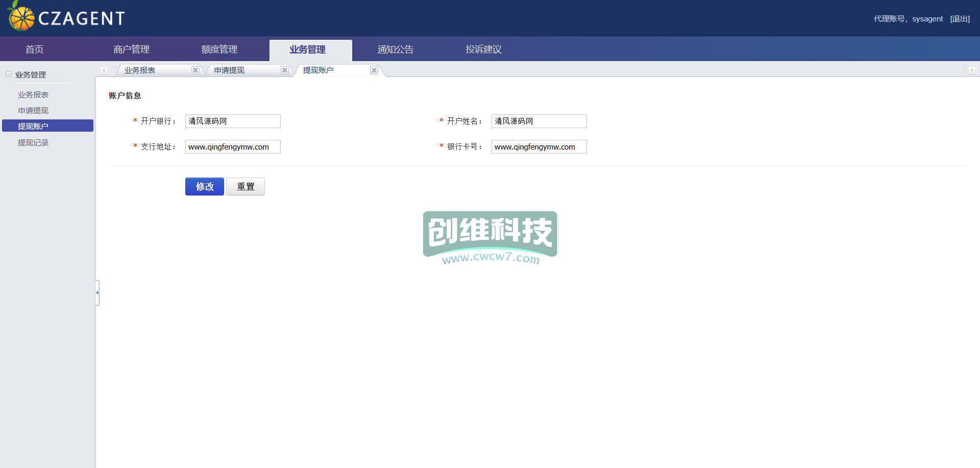The image size is (980, 468).
Task: Close the 提现账户 tab
Action: pyautogui.click(x=374, y=70)
